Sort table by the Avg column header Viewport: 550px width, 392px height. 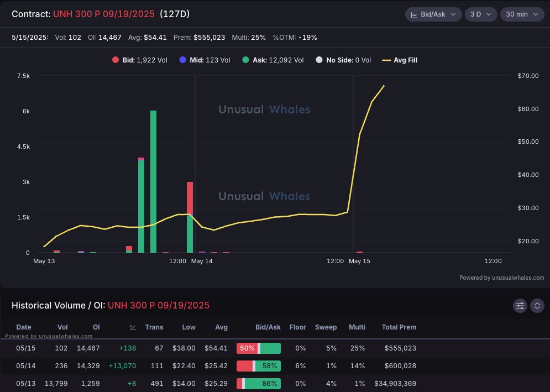[x=221, y=327]
